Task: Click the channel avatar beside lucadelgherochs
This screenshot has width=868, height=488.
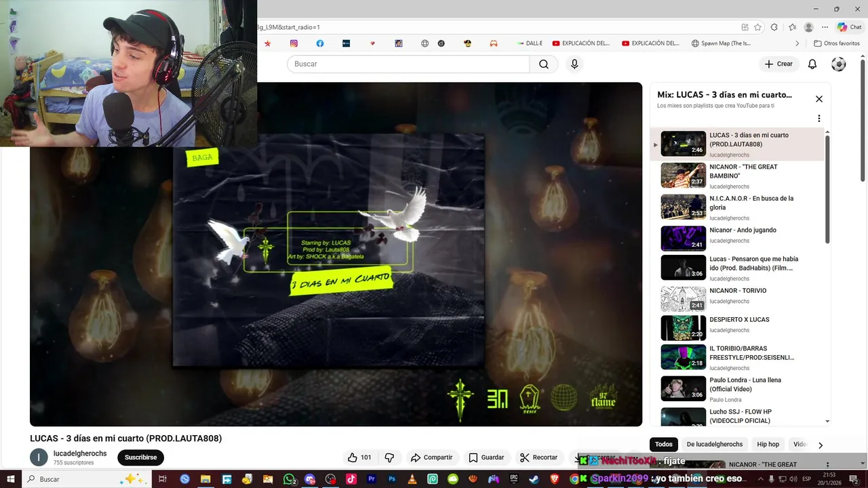Action: (x=39, y=457)
